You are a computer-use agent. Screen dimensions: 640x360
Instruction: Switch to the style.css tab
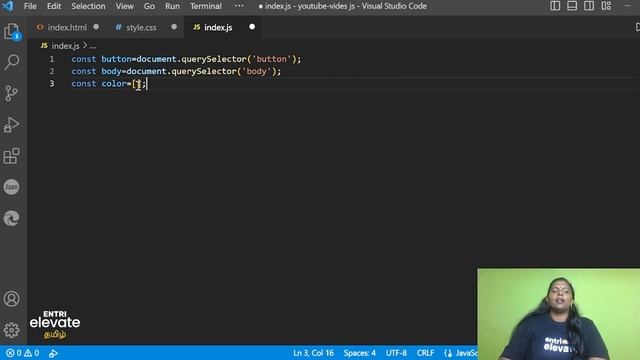141,27
